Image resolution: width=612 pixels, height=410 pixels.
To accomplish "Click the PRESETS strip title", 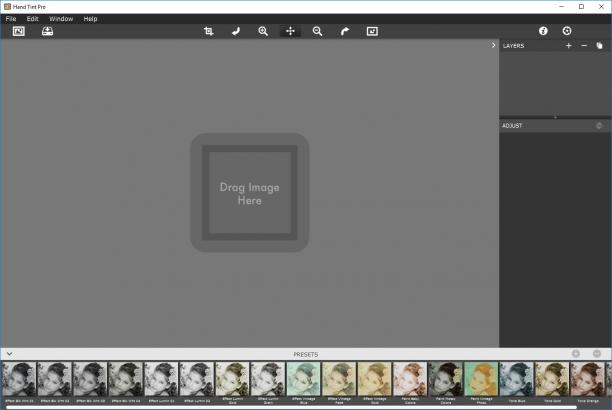I will (x=306, y=355).
